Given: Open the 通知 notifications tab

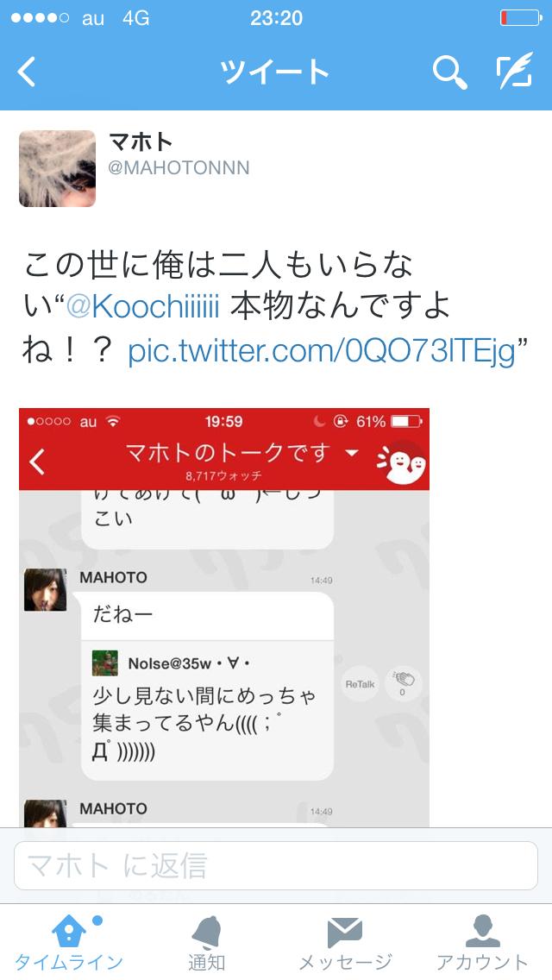Looking at the screenshot, I should point(207,944).
